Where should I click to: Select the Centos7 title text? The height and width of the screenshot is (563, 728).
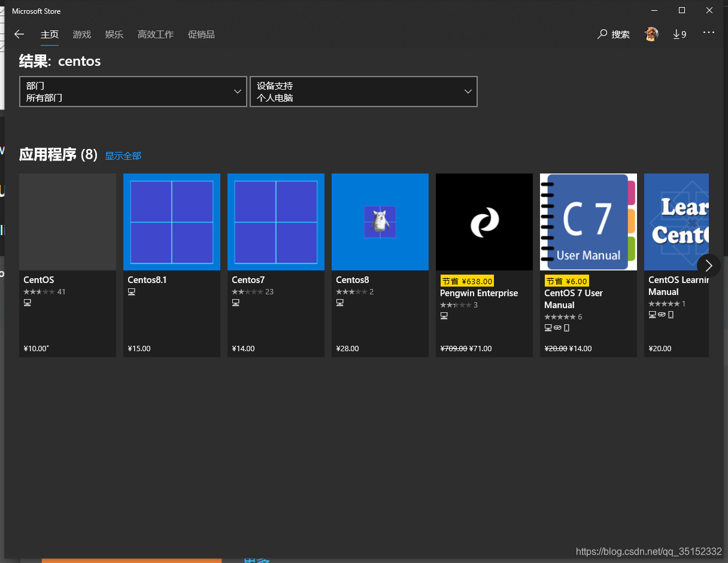click(248, 280)
